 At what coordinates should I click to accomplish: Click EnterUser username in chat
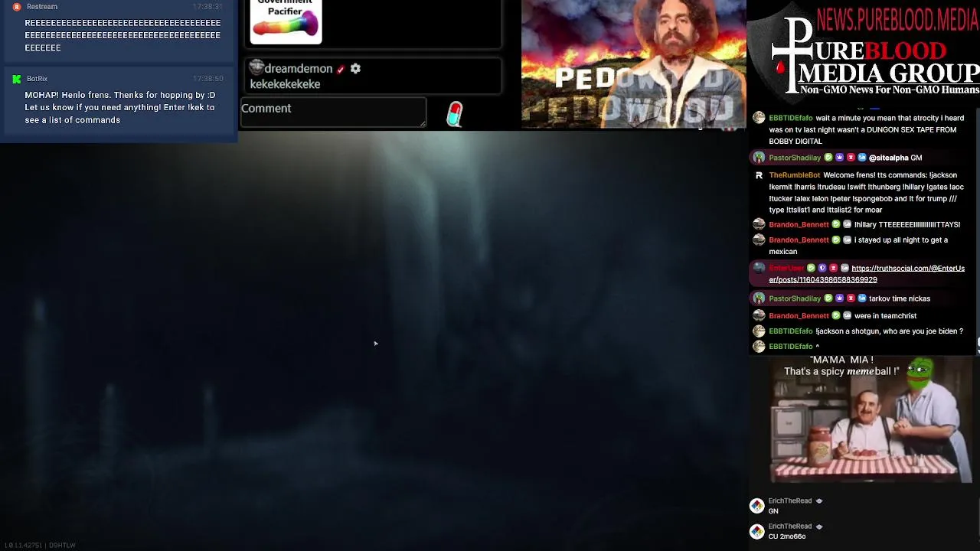tap(786, 269)
